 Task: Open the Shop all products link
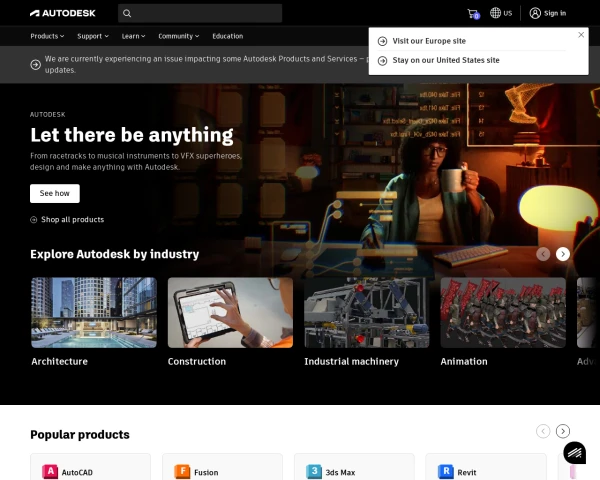pyautogui.click(x=72, y=220)
